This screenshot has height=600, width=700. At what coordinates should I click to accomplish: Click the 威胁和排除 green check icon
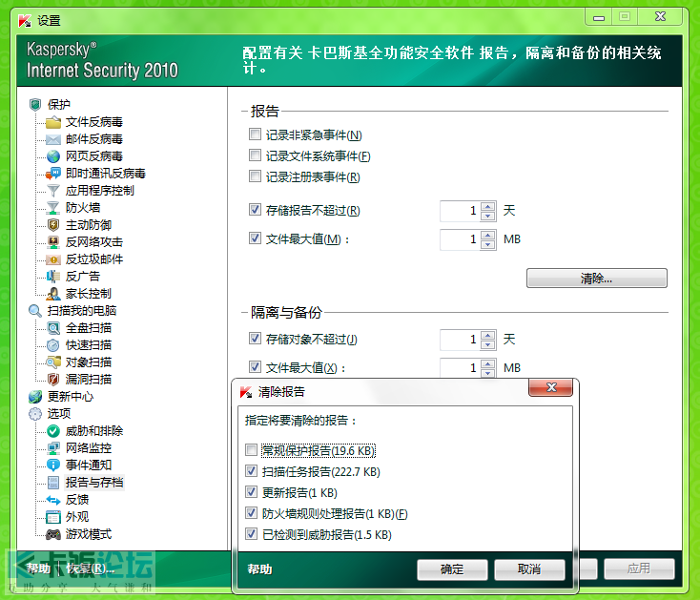53,431
